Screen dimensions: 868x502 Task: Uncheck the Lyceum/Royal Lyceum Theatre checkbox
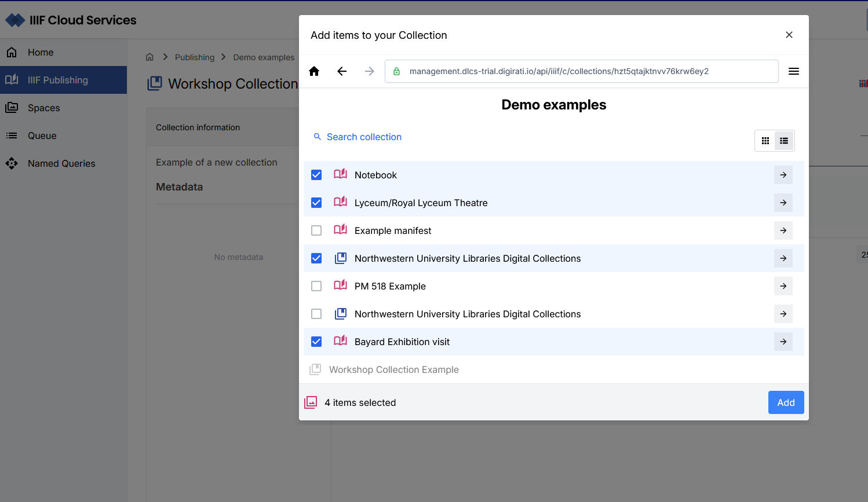coord(316,203)
